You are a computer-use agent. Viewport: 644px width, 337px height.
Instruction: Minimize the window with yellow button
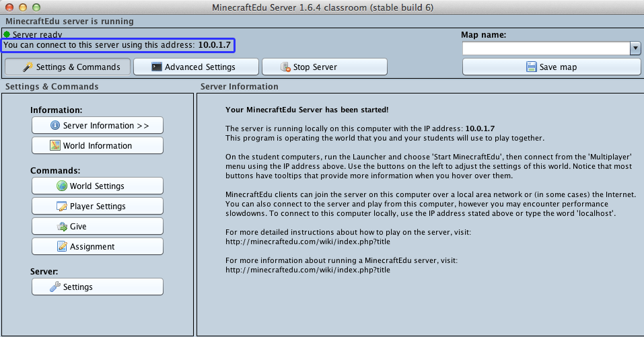(23, 7)
